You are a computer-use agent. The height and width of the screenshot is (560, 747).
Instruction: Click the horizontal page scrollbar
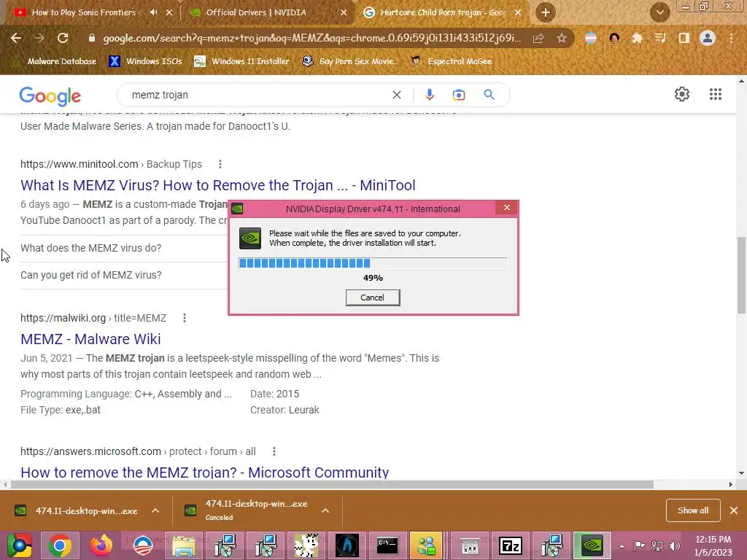coord(332,484)
